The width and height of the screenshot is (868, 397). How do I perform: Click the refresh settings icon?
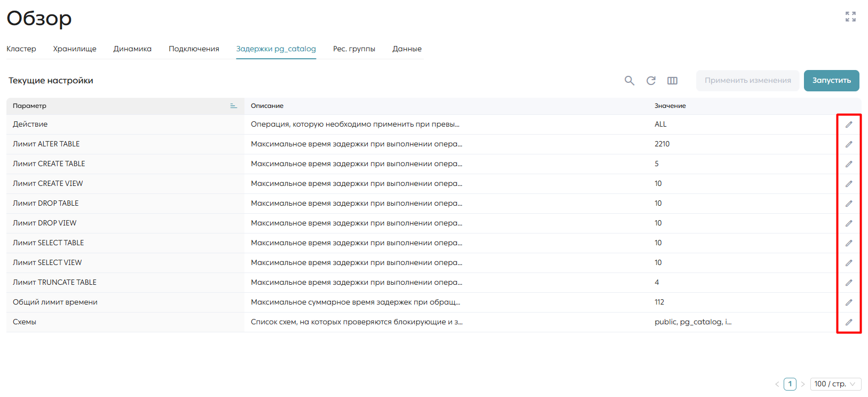coord(651,81)
